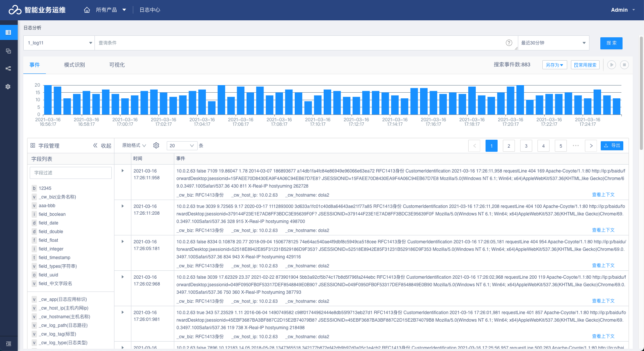Open display settings gear beside 原始格式
Image resolution: width=644 pixels, height=351 pixels.
156,145
